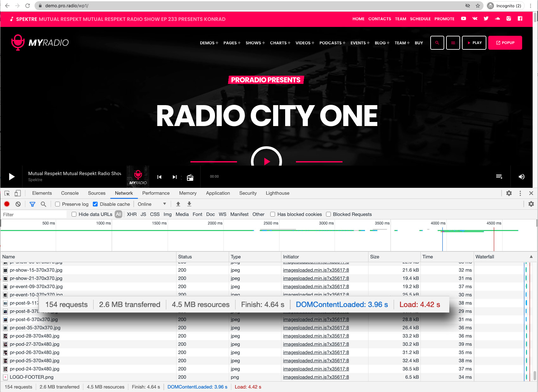The width and height of the screenshot is (538, 392).
Task: Click the website search icon button
Action: click(x=437, y=43)
